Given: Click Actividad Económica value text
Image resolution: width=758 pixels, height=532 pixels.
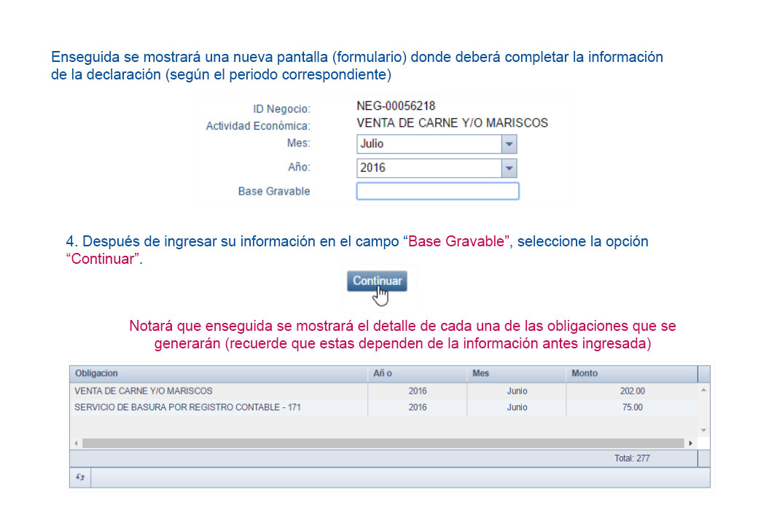Looking at the screenshot, I should click(452, 123).
